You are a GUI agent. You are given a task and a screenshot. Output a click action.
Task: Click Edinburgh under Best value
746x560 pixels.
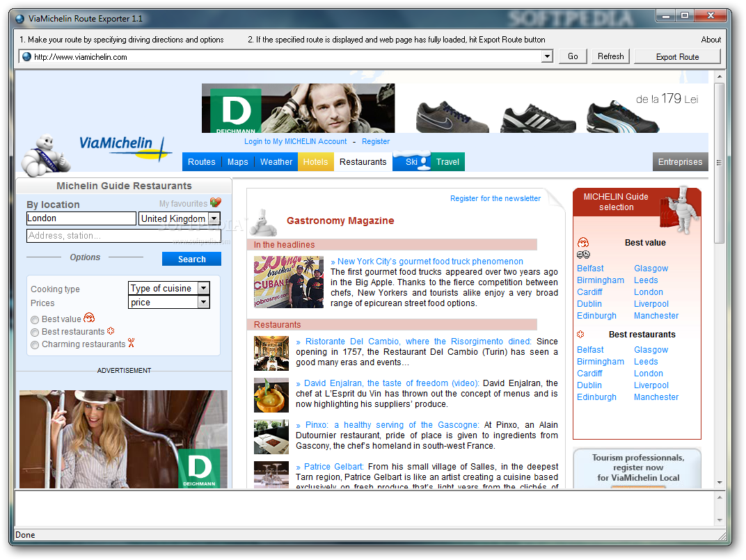(x=596, y=315)
